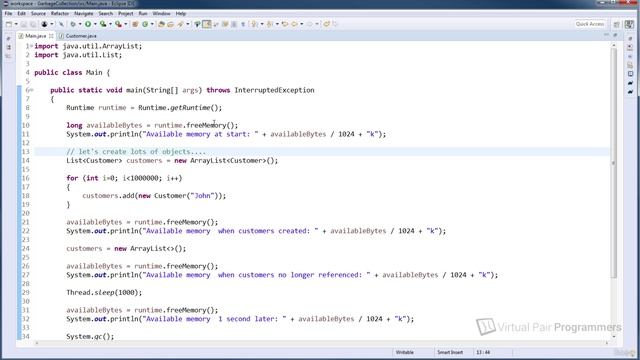Viewport: 640px width, 360px height.
Task: Click the Package Explorer icon in left sidebar
Action: point(9,47)
